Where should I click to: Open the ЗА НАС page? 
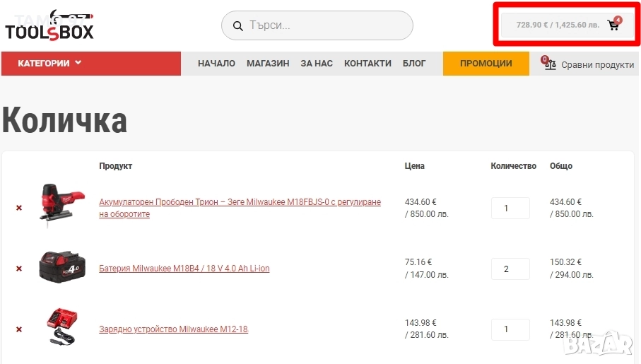(317, 63)
